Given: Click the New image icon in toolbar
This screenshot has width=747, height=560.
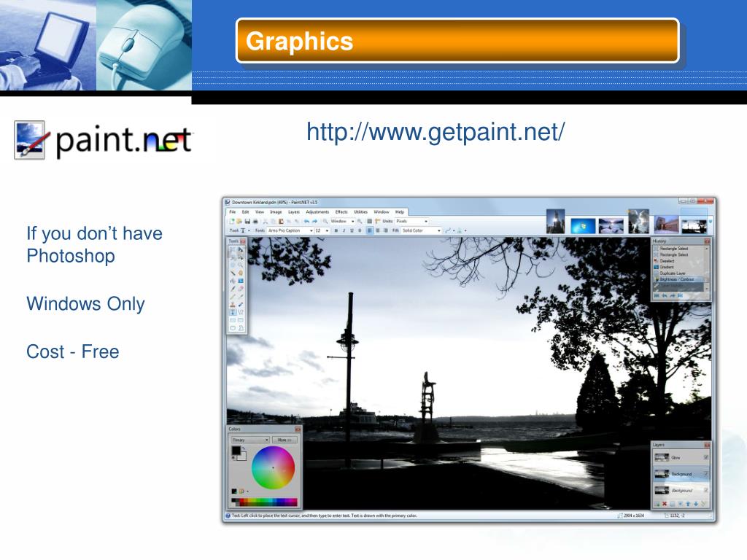Looking at the screenshot, I should 232,222.
